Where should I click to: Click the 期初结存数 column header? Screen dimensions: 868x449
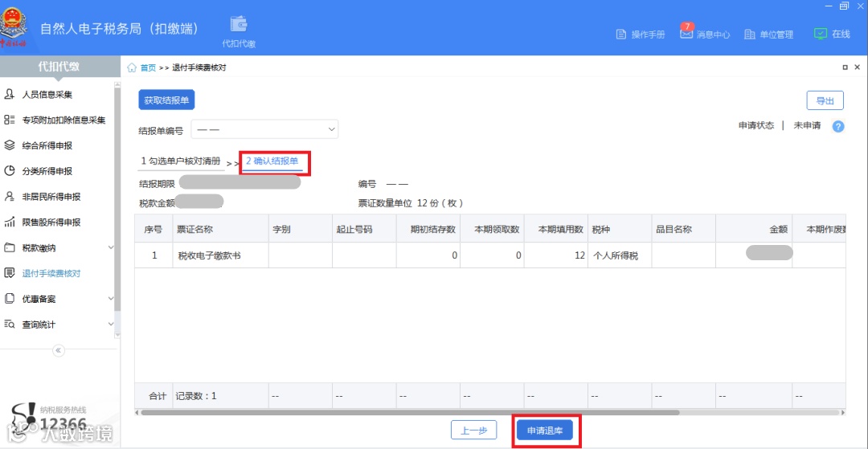428,229
